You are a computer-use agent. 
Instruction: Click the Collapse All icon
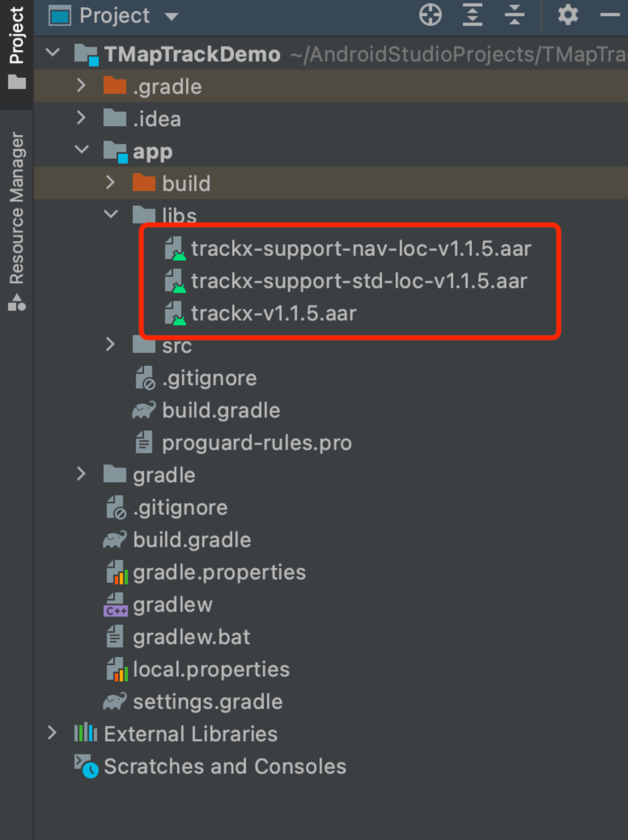tap(514, 15)
